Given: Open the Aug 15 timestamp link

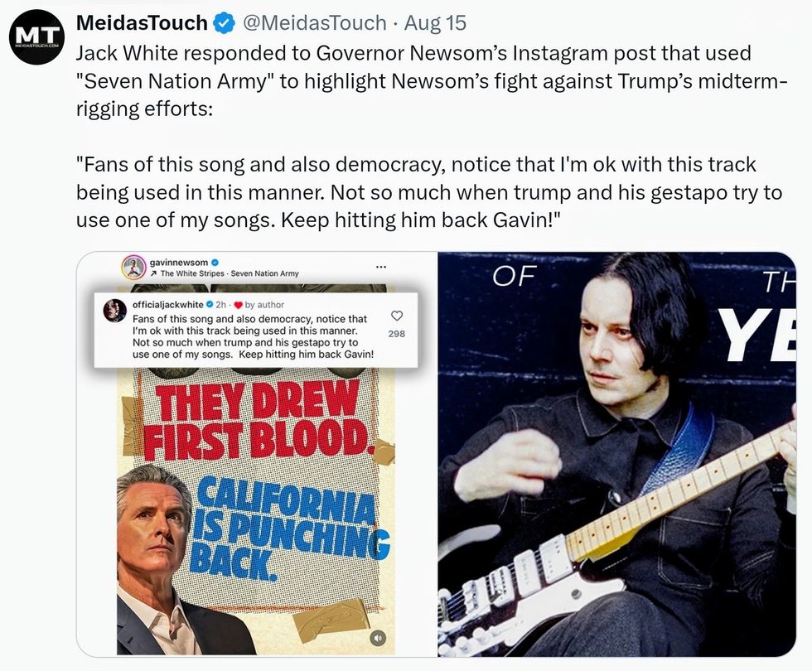Looking at the screenshot, I should pyautogui.click(x=435, y=23).
